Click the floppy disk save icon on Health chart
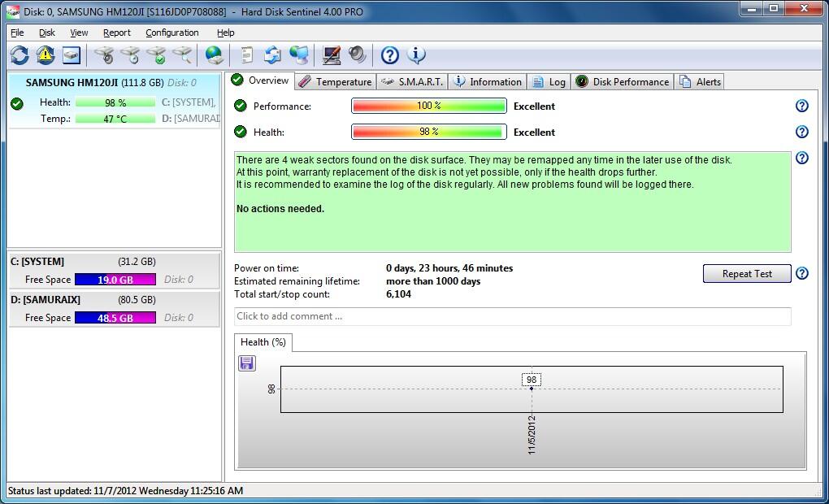The width and height of the screenshot is (829, 504). coord(247,363)
